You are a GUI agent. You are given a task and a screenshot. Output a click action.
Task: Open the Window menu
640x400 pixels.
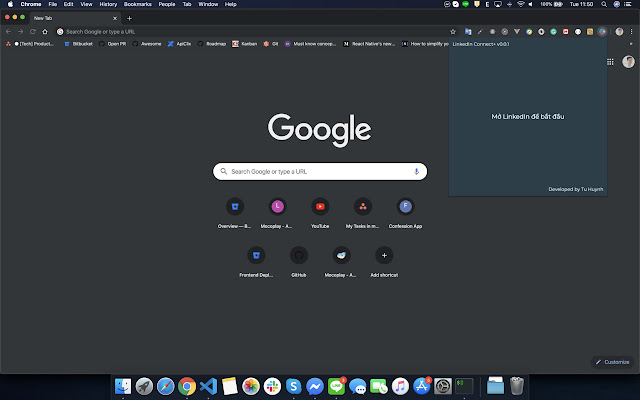click(208, 4)
